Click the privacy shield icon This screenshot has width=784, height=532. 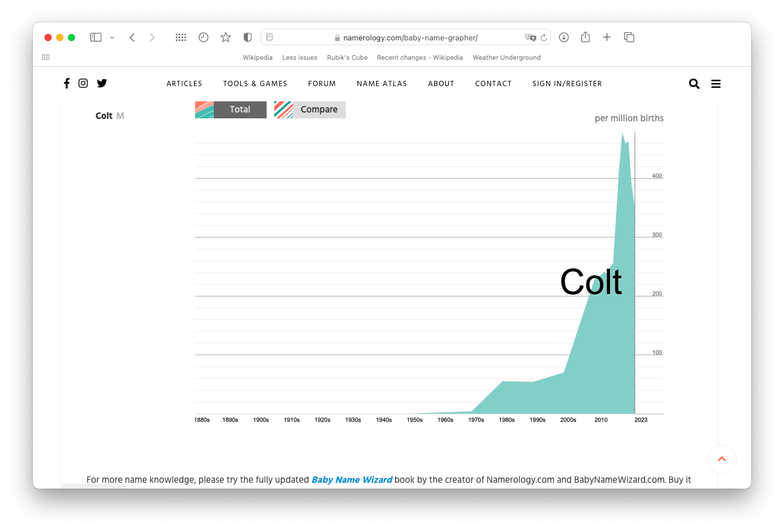[x=248, y=37]
